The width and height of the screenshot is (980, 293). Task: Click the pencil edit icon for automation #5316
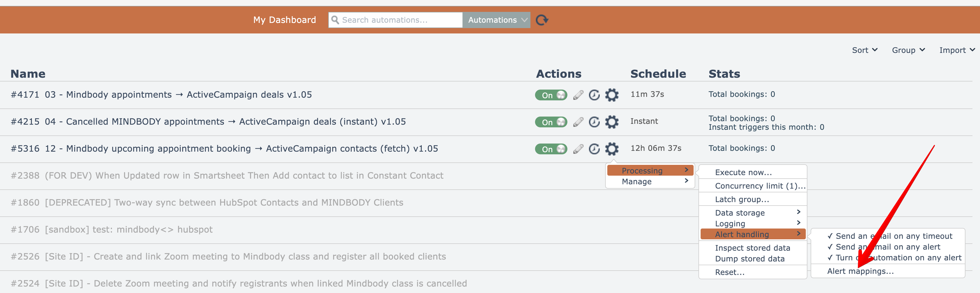click(x=578, y=149)
